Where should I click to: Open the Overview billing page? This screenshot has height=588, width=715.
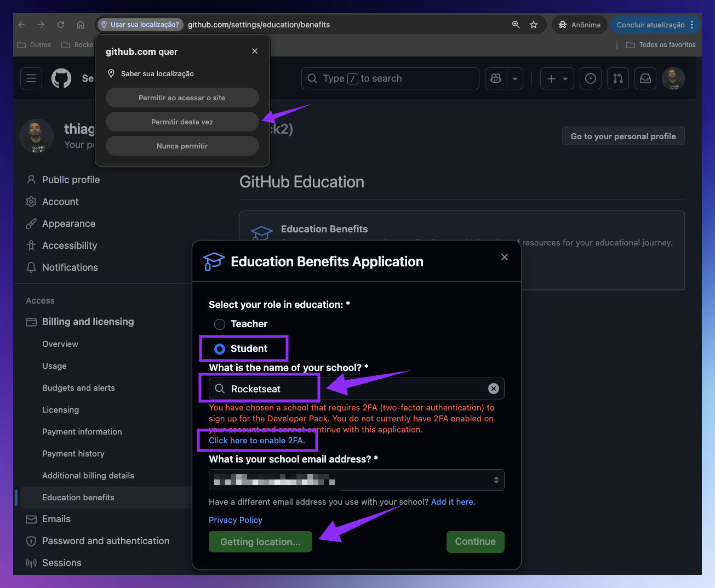coord(60,344)
